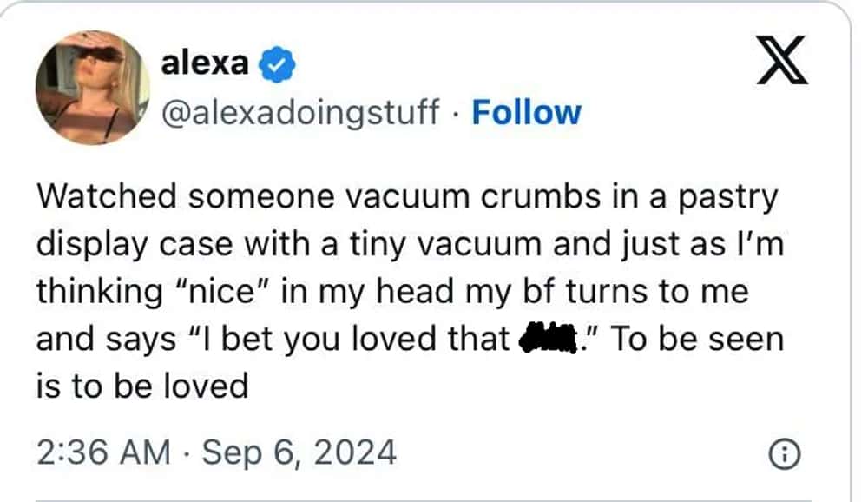Viewport: 868px width, 502px height.
Task: Follow the alexadoingstuff account
Action: pyautogui.click(x=527, y=113)
